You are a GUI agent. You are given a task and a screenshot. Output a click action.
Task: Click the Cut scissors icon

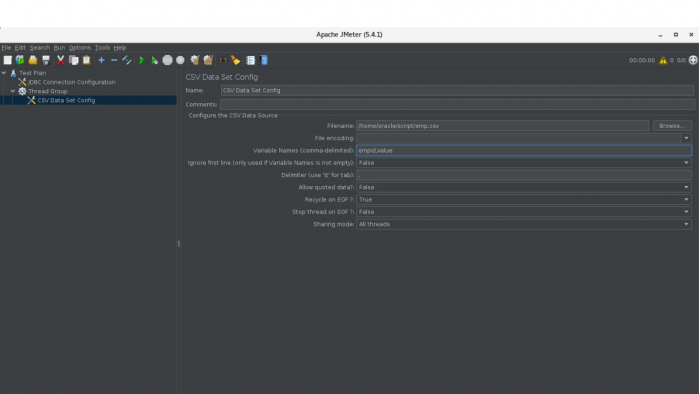click(x=60, y=60)
